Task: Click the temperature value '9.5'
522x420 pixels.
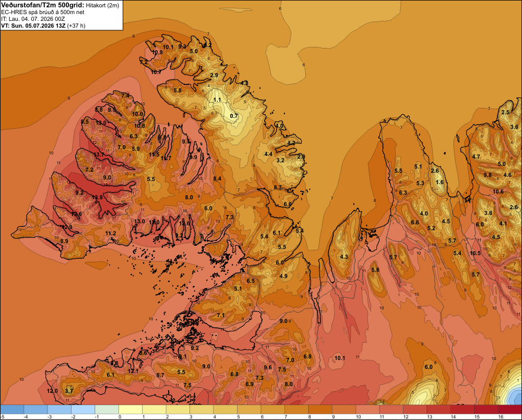Action: click(112, 110)
